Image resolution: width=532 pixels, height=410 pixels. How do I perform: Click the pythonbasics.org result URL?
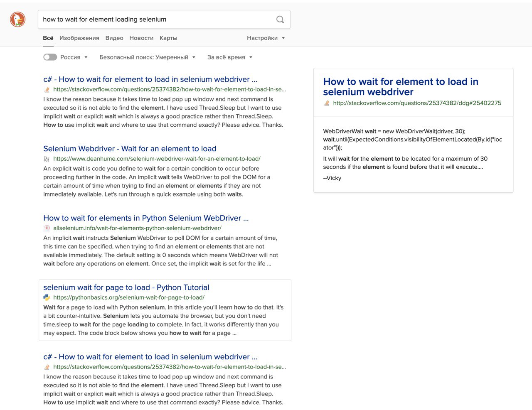pyautogui.click(x=129, y=297)
